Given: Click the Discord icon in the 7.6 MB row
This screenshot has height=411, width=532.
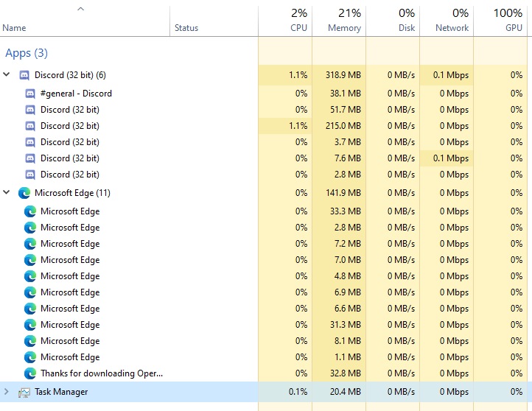Looking at the screenshot, I should 30,158.
